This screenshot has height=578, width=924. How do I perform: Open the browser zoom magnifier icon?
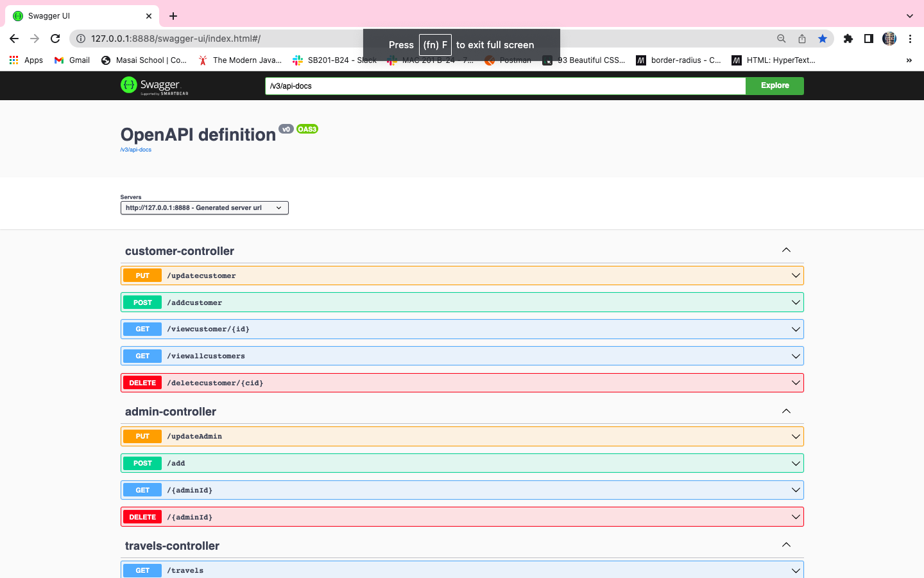click(781, 39)
